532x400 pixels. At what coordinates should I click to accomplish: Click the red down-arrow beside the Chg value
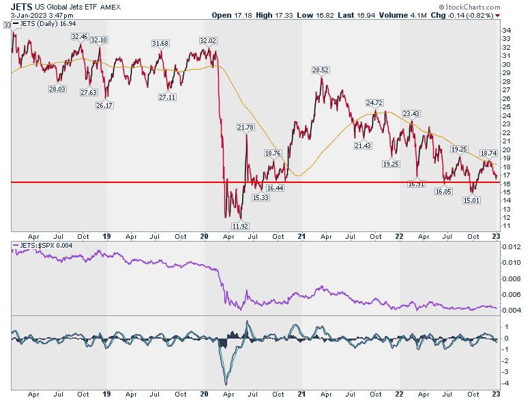click(x=497, y=16)
